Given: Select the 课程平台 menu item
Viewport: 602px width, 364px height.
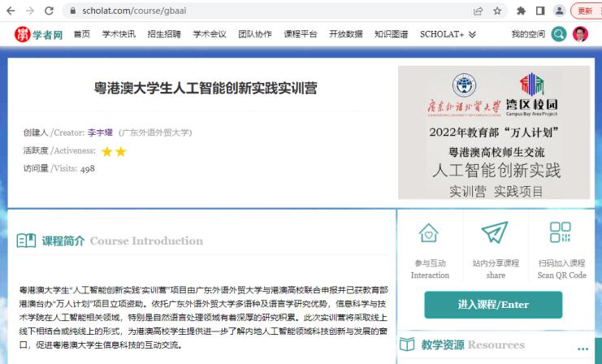Looking at the screenshot, I should click(x=301, y=34).
